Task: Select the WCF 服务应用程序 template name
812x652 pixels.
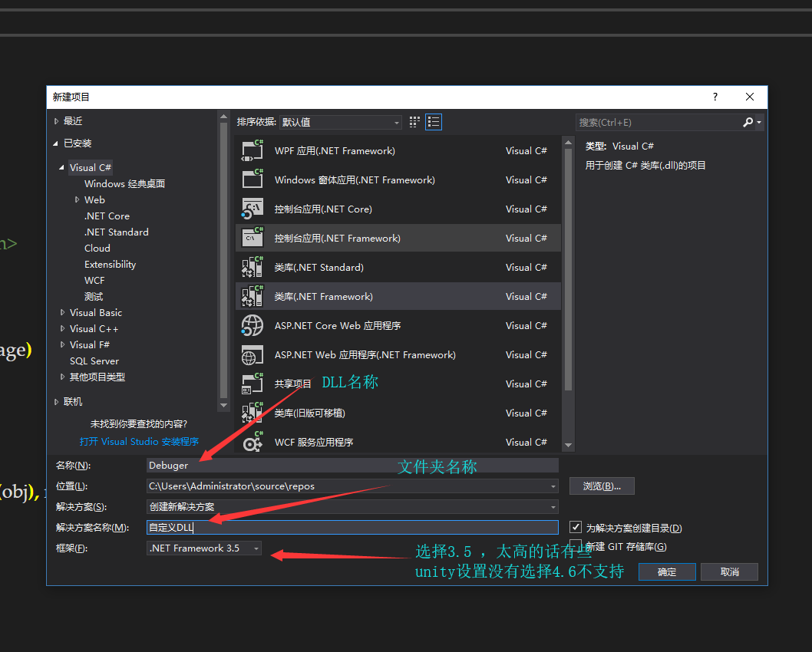Action: click(314, 443)
